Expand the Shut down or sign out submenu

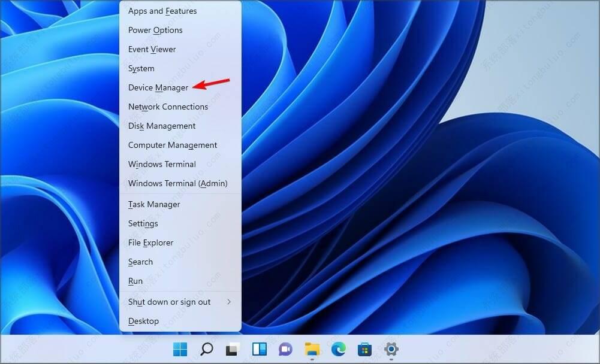click(x=169, y=302)
